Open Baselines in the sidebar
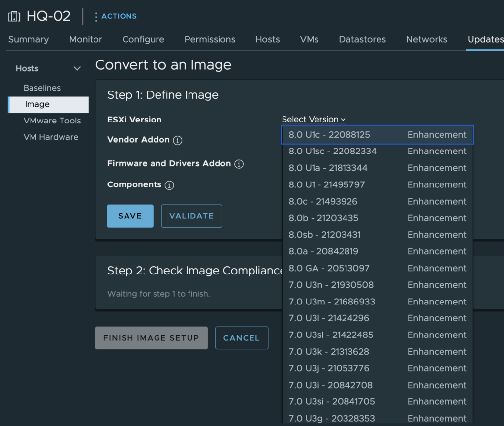Screen dimensions: 504x426 (x=42, y=88)
